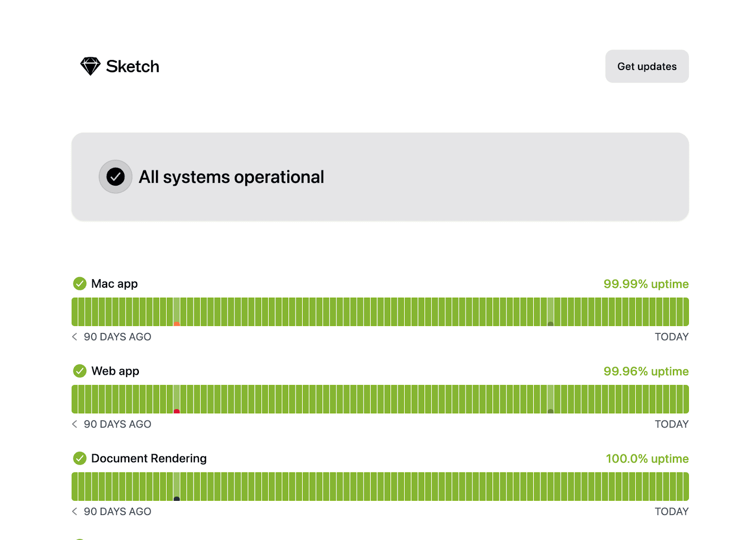The height and width of the screenshot is (540, 756).
Task: Click "90 DAYS AGO" label under Web app
Action: (118, 424)
